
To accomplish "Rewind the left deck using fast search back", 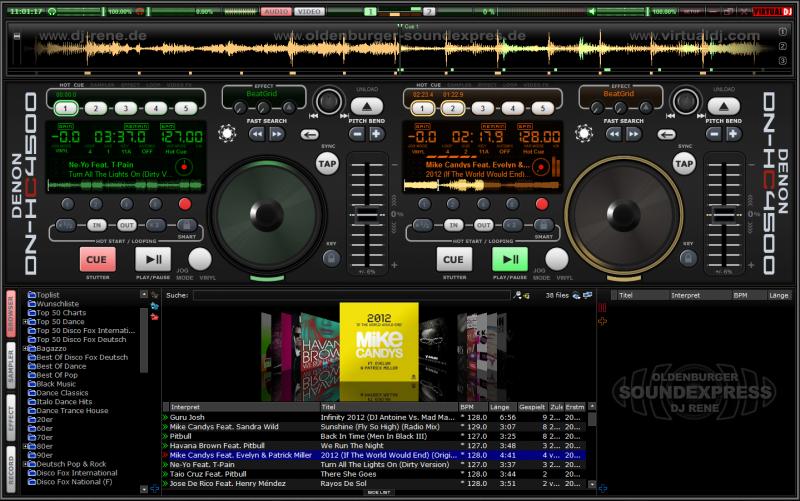I will point(257,134).
